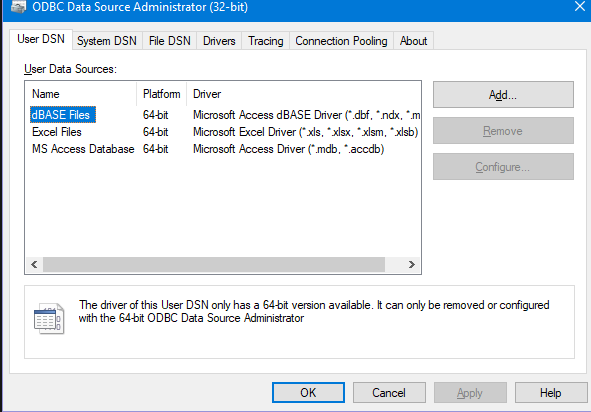Click the 64-bit platform of dBASE Files
The width and height of the screenshot is (591, 412).
(x=155, y=115)
